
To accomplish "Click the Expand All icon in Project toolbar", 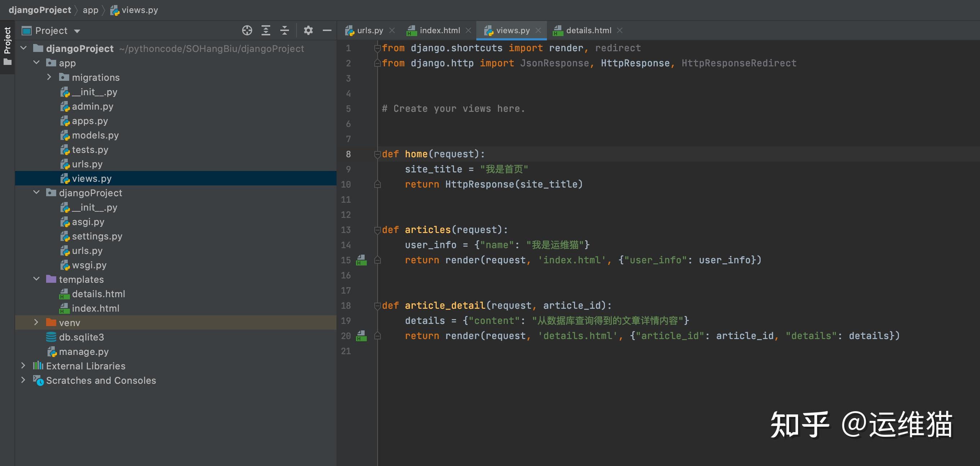I will 266,30.
